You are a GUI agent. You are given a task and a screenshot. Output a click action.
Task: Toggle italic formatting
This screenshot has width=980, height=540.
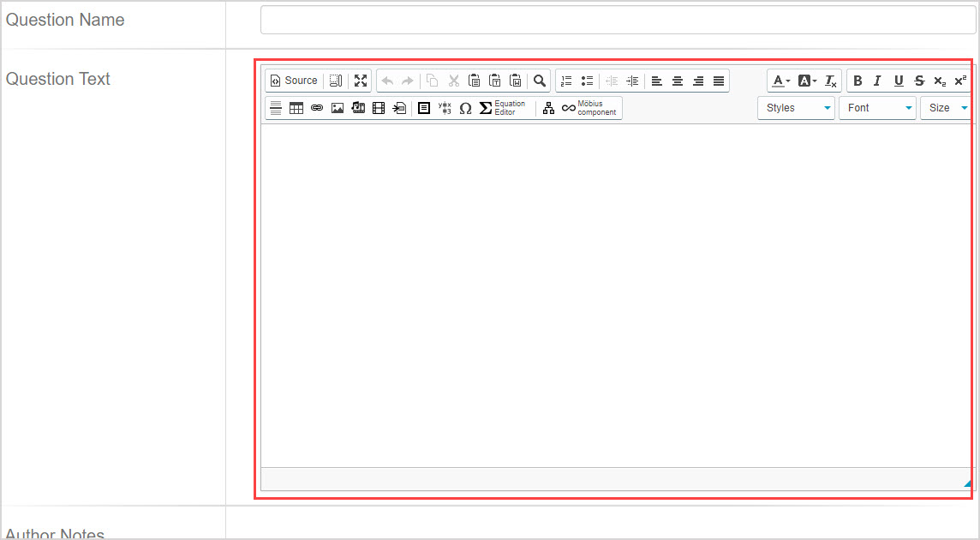point(877,81)
